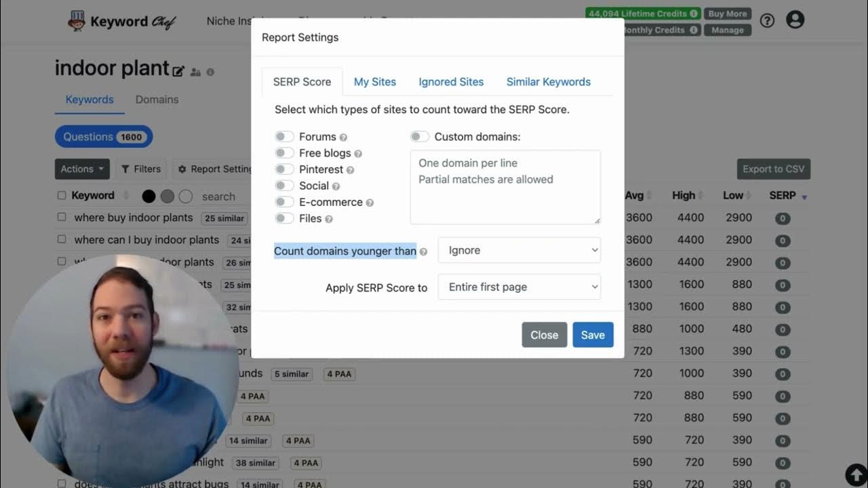Image resolution: width=868 pixels, height=488 pixels.
Task: Click the share users icon beside indoor plant
Action: [196, 72]
